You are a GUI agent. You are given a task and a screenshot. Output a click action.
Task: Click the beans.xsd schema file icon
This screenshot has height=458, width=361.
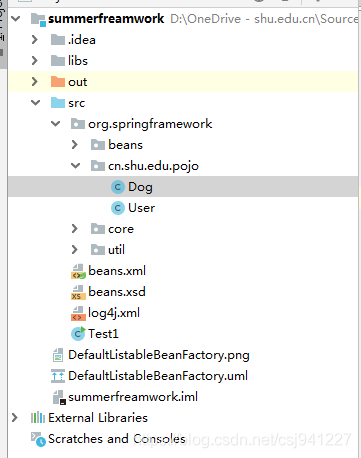pyautogui.click(x=78, y=292)
